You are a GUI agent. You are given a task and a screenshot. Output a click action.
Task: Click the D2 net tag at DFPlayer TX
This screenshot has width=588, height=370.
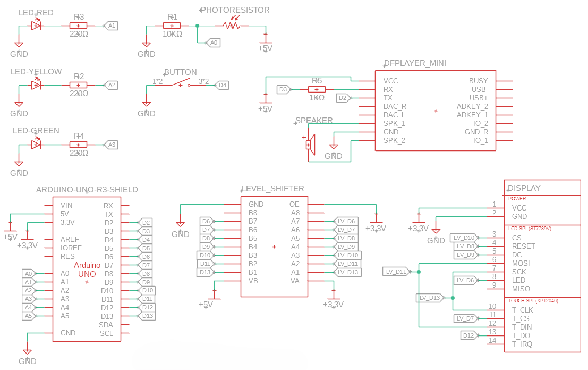tap(344, 98)
